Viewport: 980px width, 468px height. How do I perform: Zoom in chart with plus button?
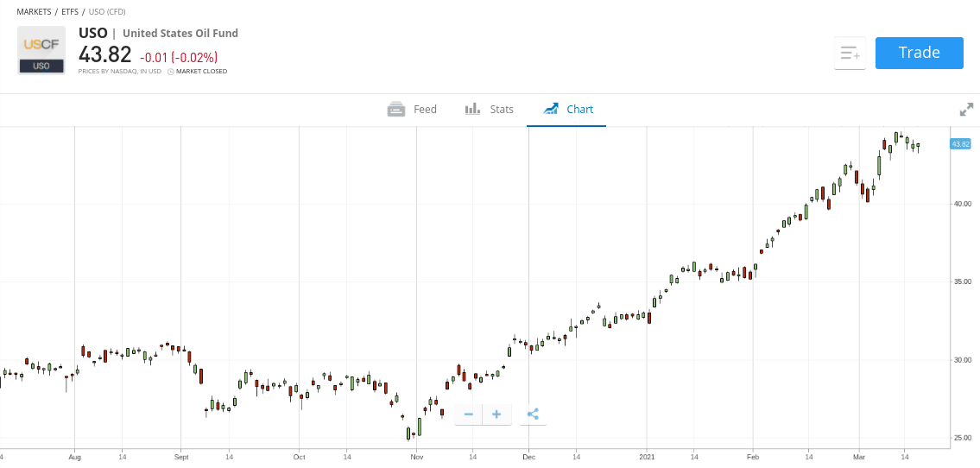496,414
